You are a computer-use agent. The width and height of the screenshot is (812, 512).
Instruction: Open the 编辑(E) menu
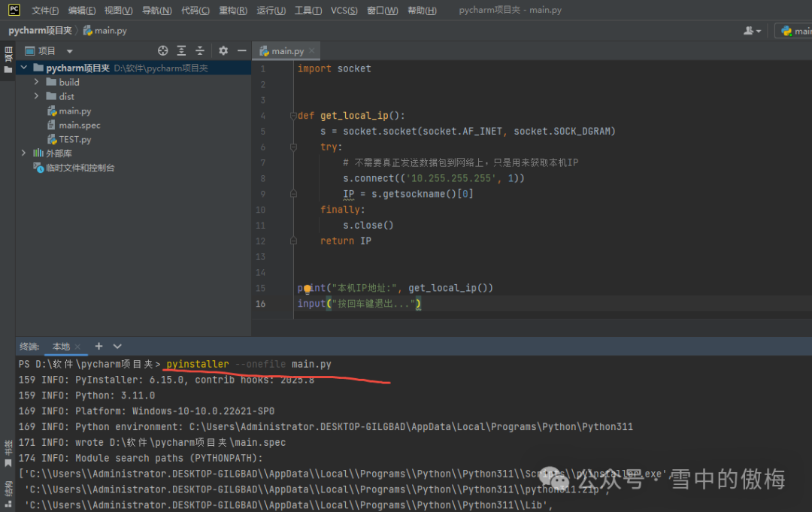[82, 11]
